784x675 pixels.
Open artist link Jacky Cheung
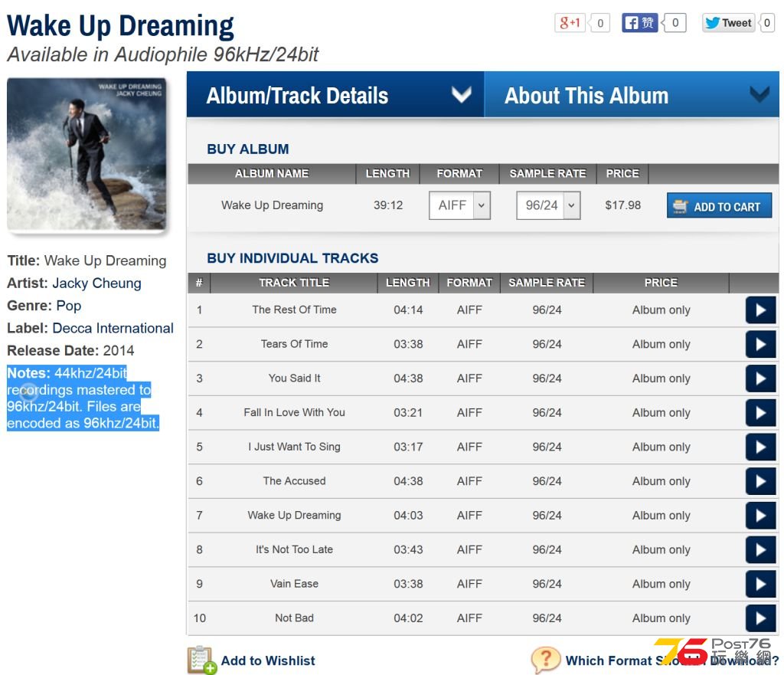(97, 283)
